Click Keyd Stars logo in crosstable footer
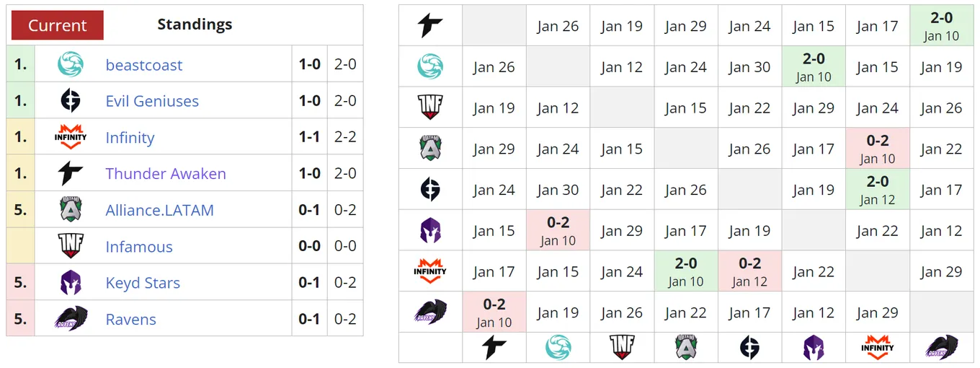 (814, 348)
